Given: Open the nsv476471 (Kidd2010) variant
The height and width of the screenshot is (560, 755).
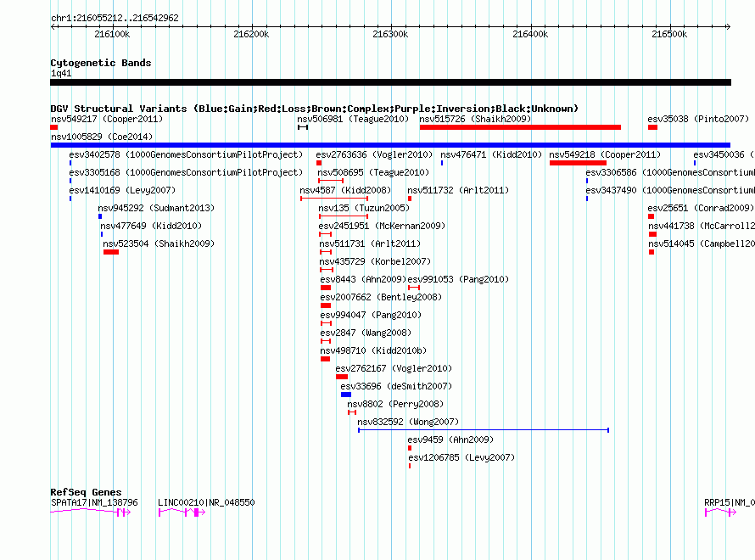Looking at the screenshot, I should pyautogui.click(x=491, y=154).
